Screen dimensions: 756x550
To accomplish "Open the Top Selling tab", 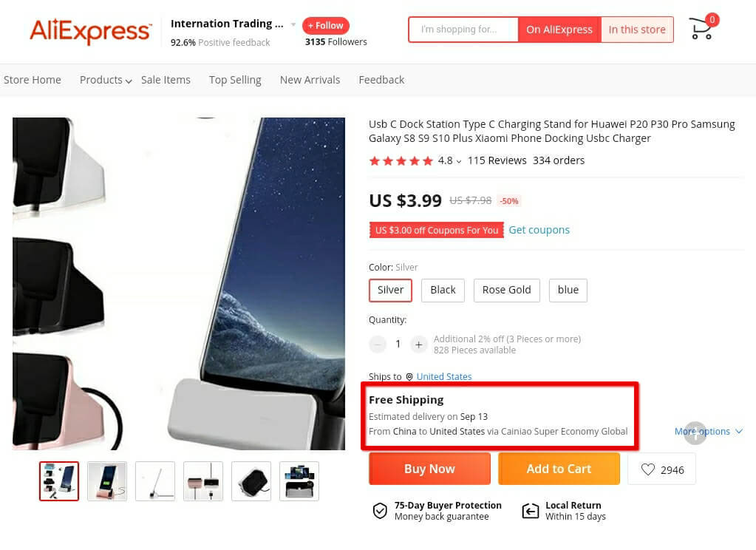I will (x=235, y=80).
